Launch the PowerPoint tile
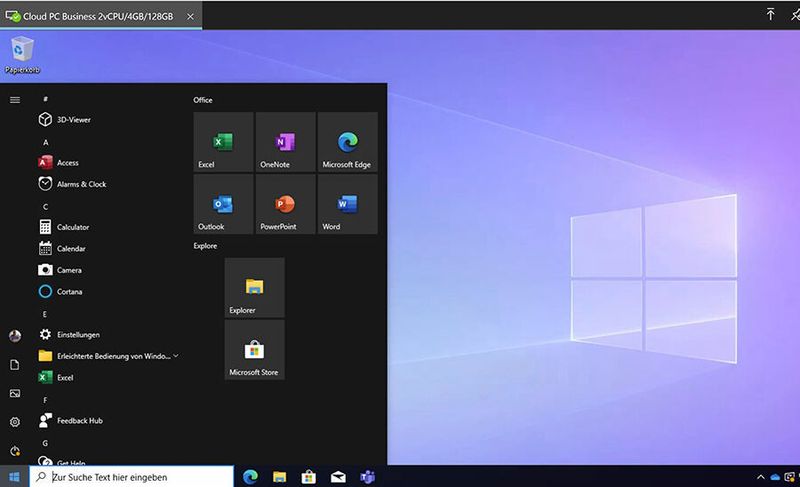The height and width of the screenshot is (487, 800). (x=286, y=204)
